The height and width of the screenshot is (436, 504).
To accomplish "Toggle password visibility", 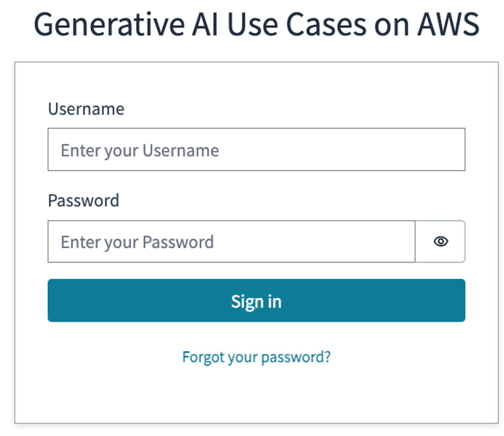I will [440, 241].
